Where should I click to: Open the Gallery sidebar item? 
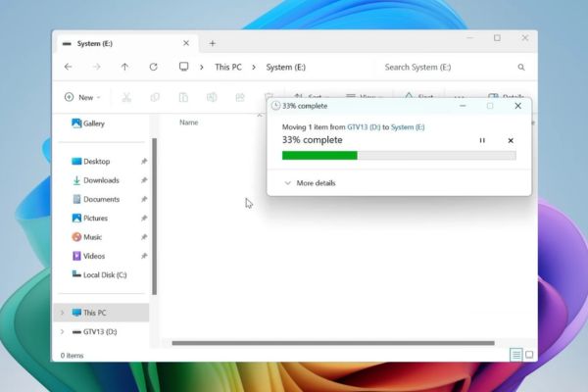point(88,123)
